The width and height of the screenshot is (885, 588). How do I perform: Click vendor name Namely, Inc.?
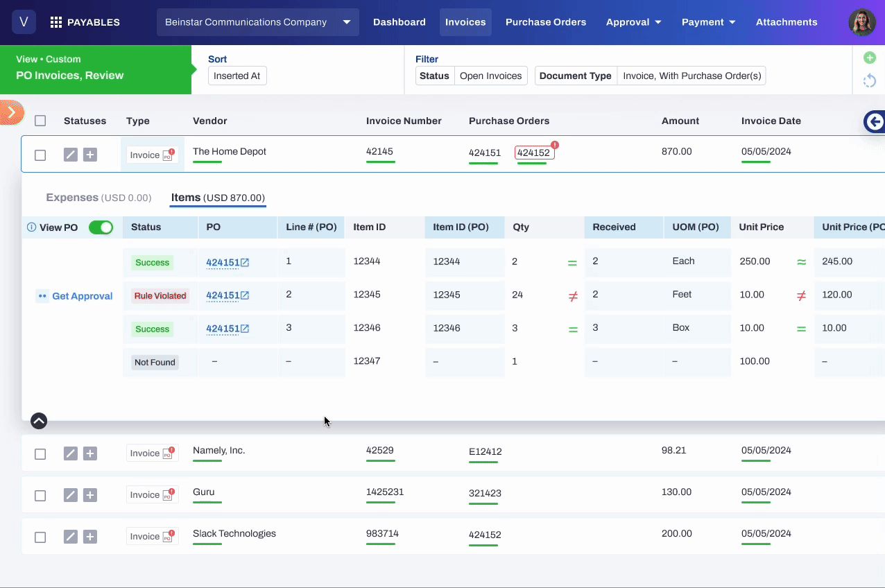pos(219,450)
